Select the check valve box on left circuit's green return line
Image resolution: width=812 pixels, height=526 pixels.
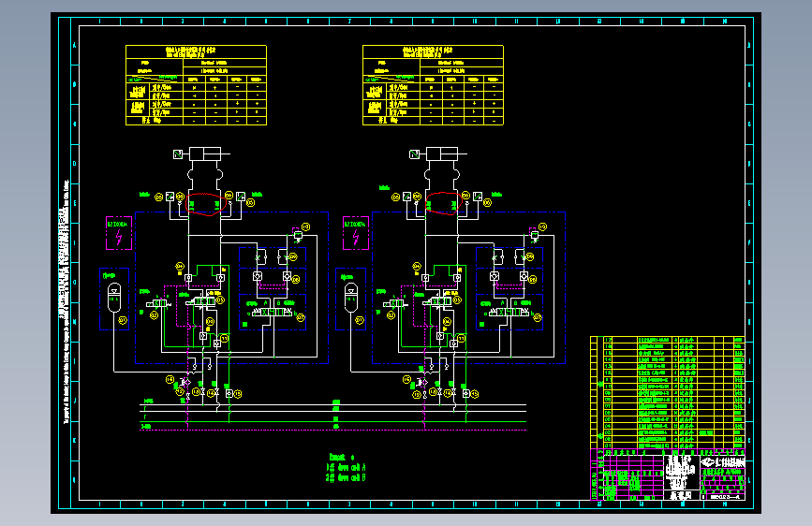tap(229, 394)
